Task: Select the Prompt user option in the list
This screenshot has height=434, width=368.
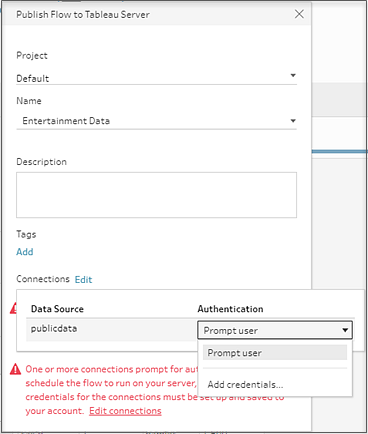Action: point(275,353)
